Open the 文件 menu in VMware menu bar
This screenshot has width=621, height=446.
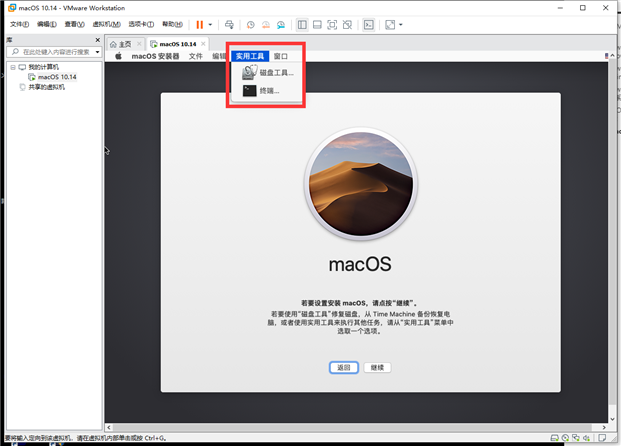tap(19, 25)
